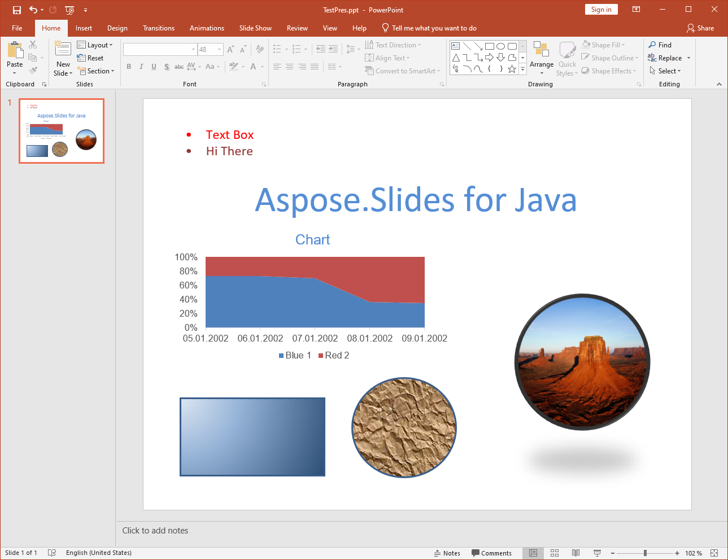
Task: Click the Share button
Action: tap(700, 28)
